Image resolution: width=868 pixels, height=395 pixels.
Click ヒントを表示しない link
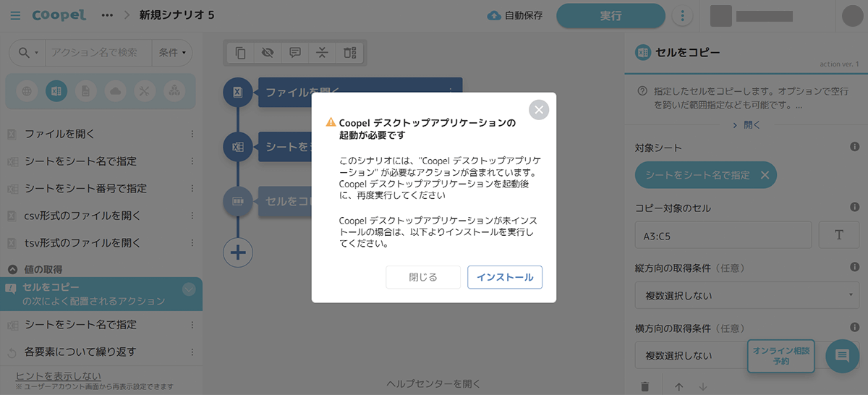point(59,375)
